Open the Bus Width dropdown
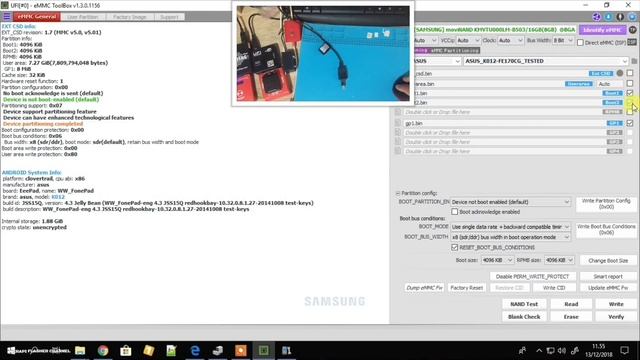This screenshot has width=640, height=360. 563,40
